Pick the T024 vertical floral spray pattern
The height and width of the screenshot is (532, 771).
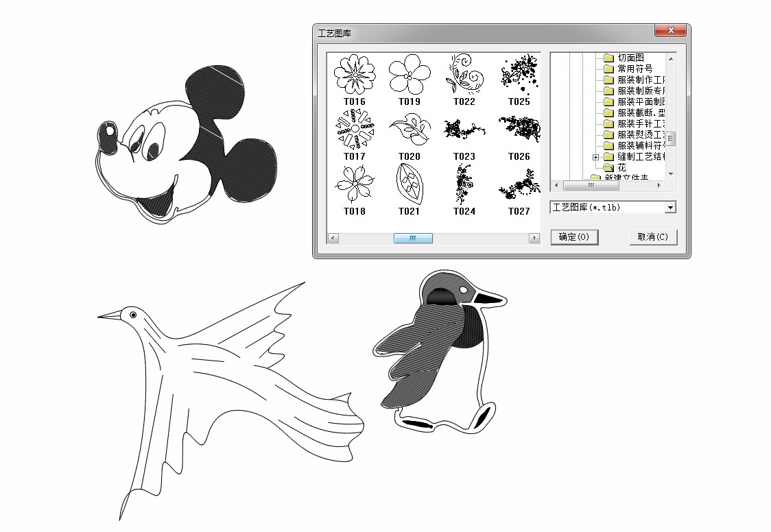[x=464, y=184]
